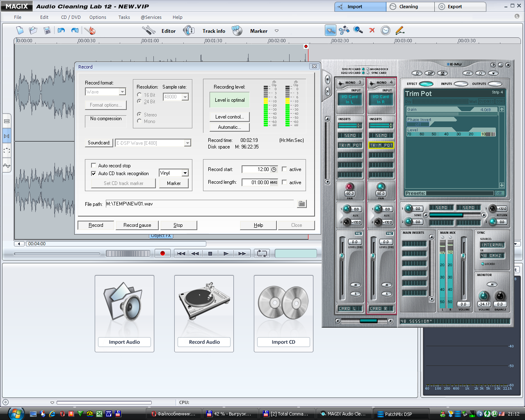525x420 pixels.
Task: Open Track info speaker icon
Action: tap(189, 30)
